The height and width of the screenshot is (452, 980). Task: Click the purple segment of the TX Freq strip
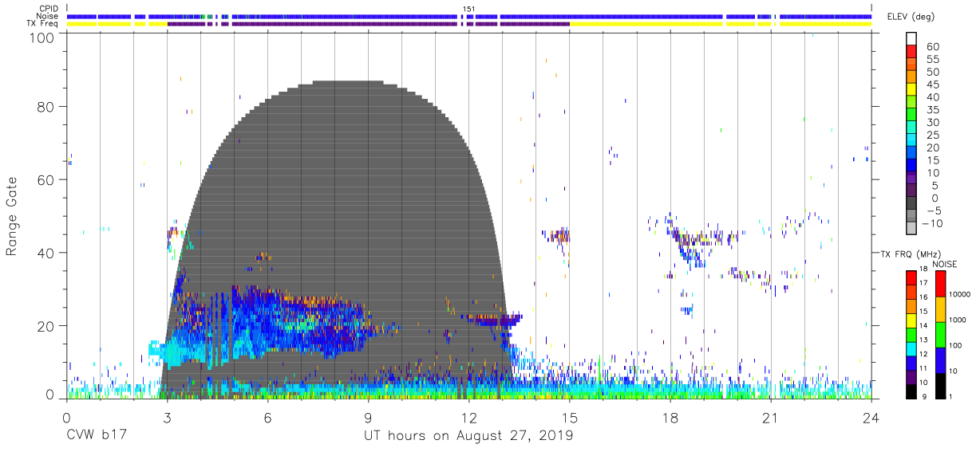coord(368,24)
